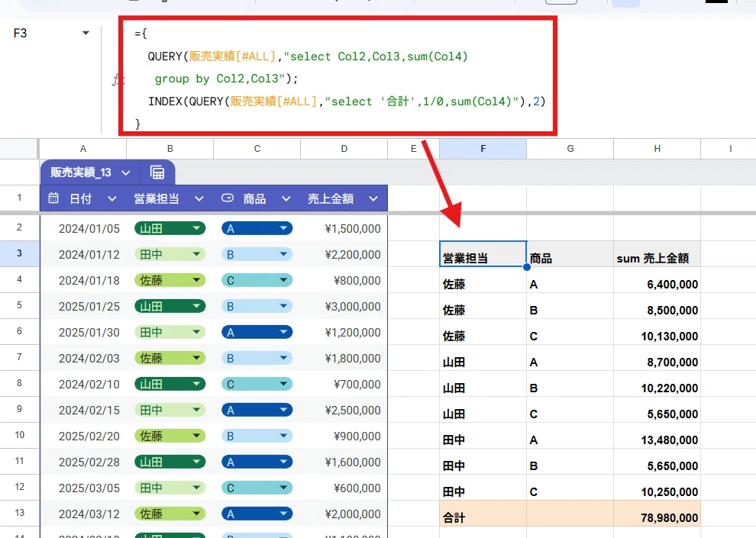Select row header 3
Screen dimensions: 756x538
19,253
